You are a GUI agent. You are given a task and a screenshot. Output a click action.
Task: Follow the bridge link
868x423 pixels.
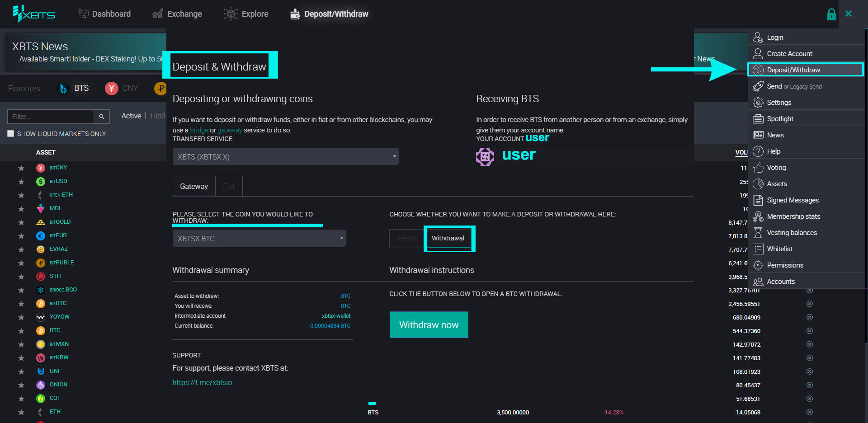199,130
